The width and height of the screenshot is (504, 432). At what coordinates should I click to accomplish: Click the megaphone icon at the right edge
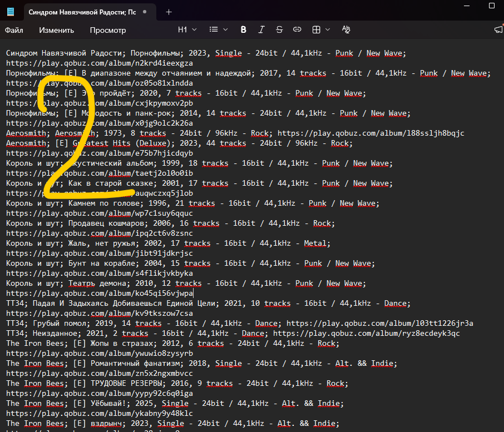point(498,29)
